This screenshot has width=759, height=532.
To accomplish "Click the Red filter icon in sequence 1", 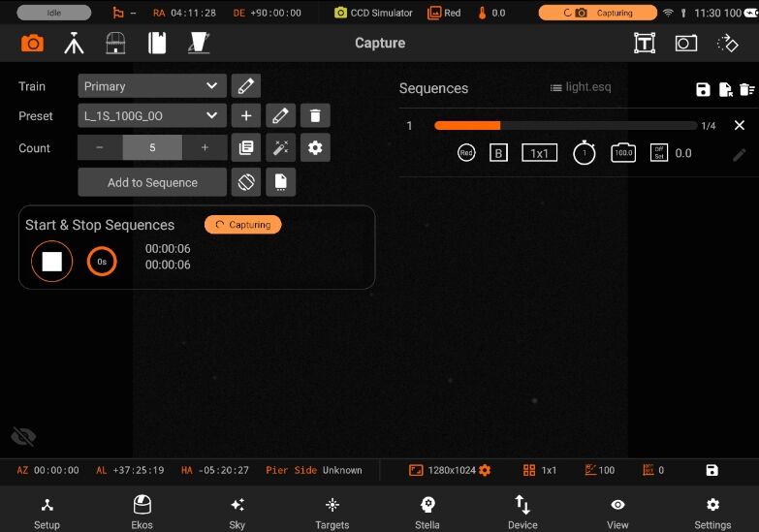I will pos(466,153).
